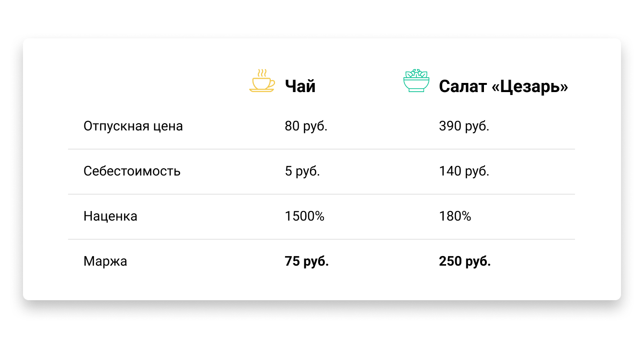Screen dimensions: 644x351
Task: Click the bold 75 руб. margin value
Action: coord(307,261)
